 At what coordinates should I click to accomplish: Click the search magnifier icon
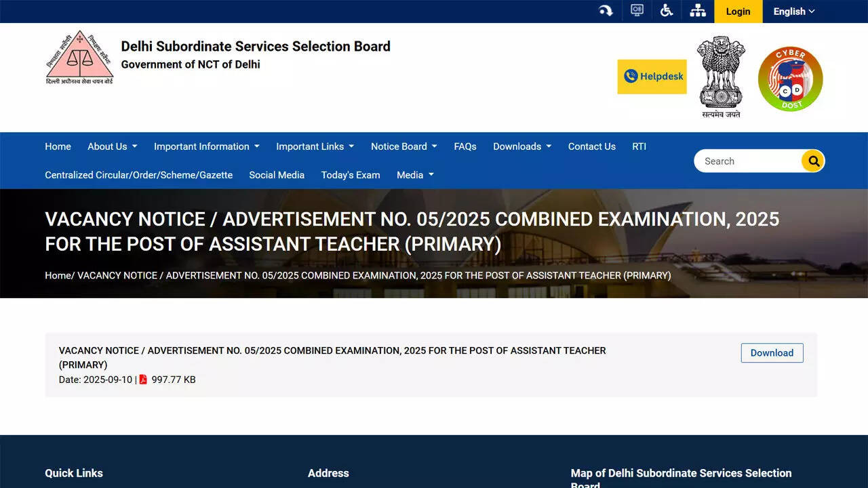(x=812, y=161)
